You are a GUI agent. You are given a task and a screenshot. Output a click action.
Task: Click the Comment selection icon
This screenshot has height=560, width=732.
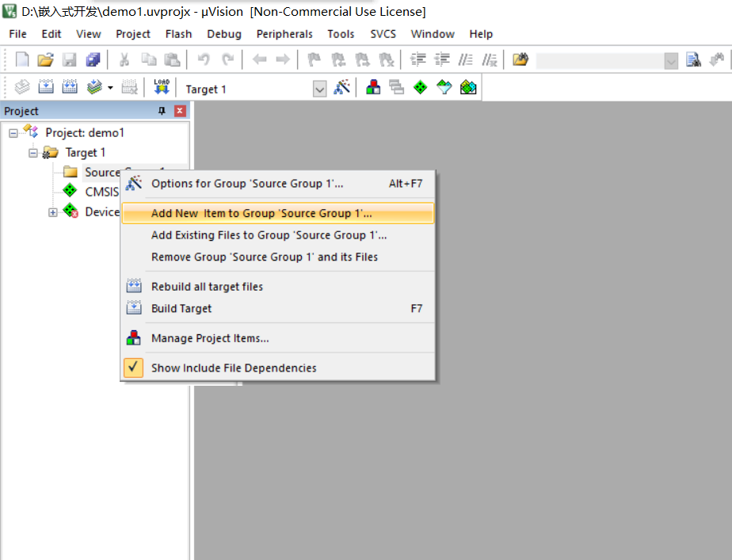(x=466, y=59)
